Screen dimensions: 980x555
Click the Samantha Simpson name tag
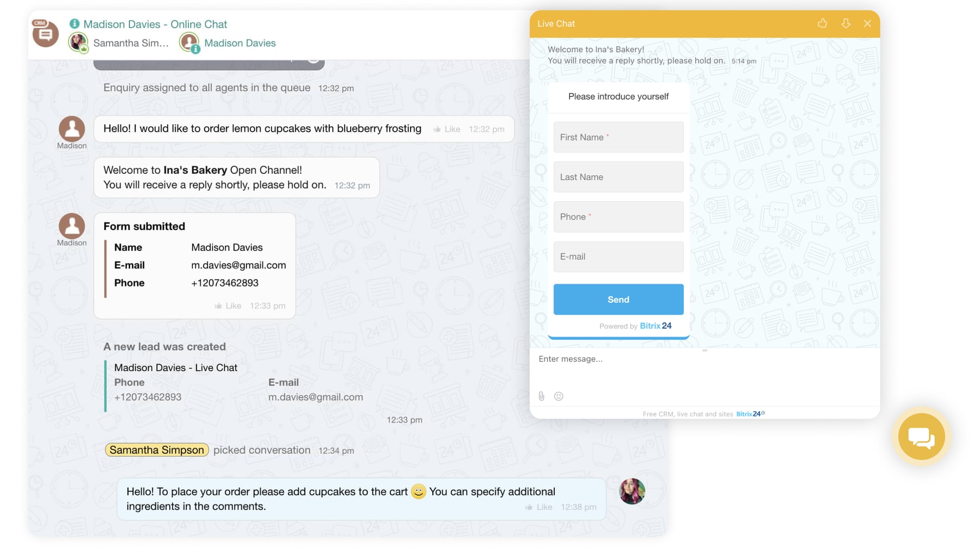tap(157, 450)
